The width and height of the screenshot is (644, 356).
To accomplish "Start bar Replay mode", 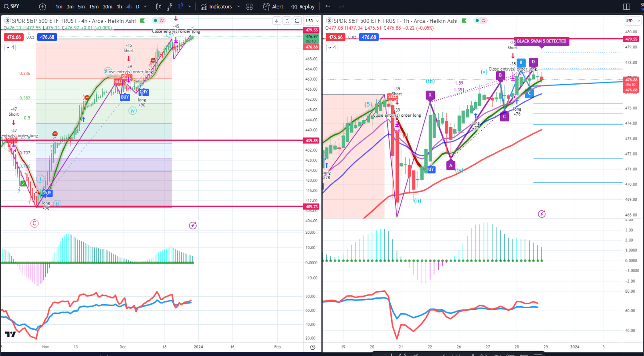I will coord(303,7).
